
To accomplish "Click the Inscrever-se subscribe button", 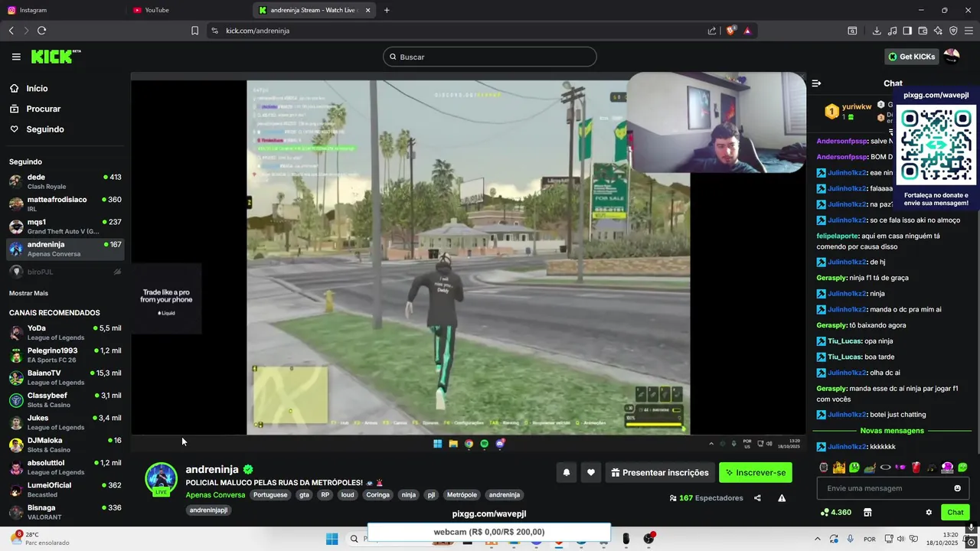I will pyautogui.click(x=756, y=473).
